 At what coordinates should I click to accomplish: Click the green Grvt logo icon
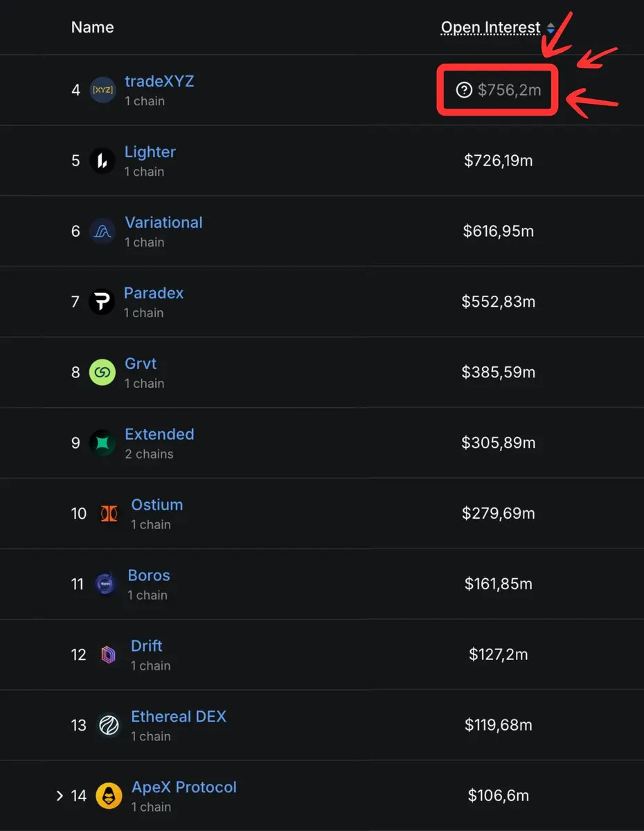102,373
